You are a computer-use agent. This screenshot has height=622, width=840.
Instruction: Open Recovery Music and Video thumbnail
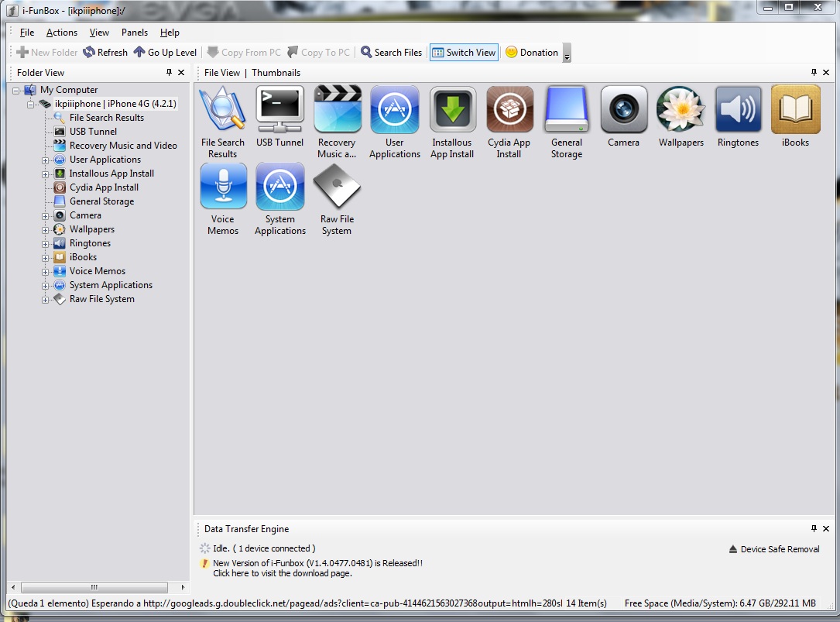point(337,110)
